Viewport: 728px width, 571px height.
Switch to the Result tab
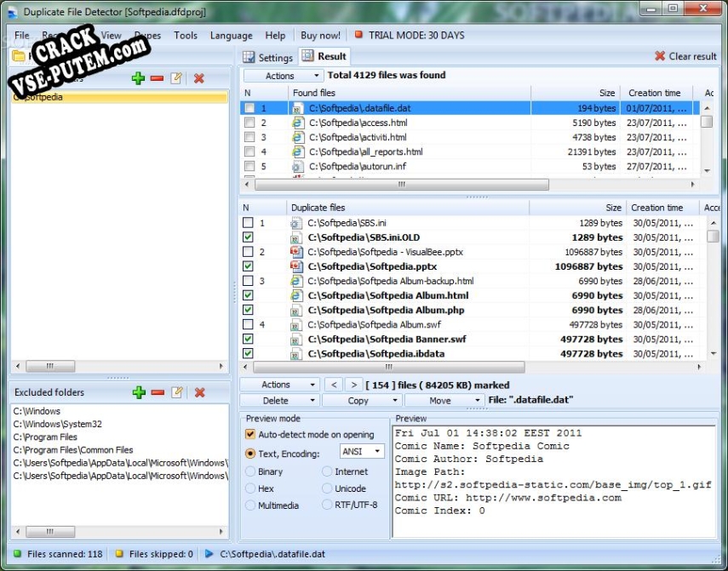324,56
